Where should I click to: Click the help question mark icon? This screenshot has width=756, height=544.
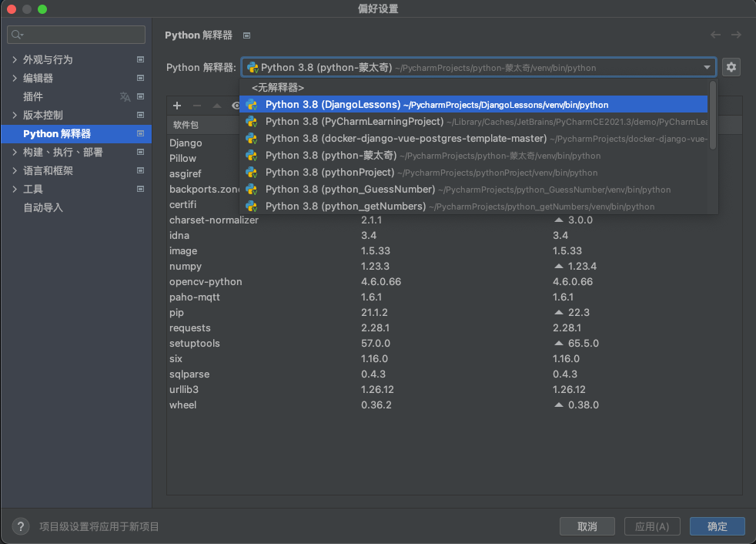(x=21, y=526)
